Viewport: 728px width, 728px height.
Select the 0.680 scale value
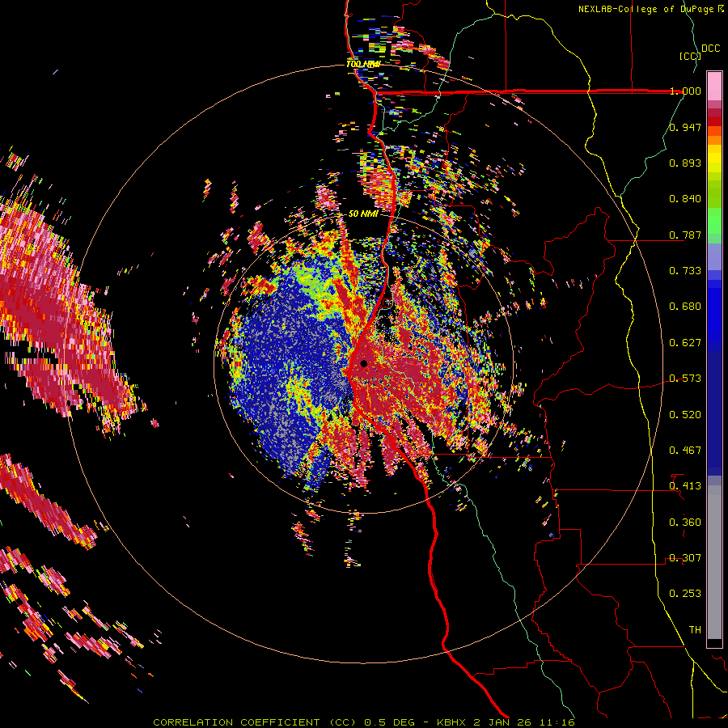(x=685, y=307)
